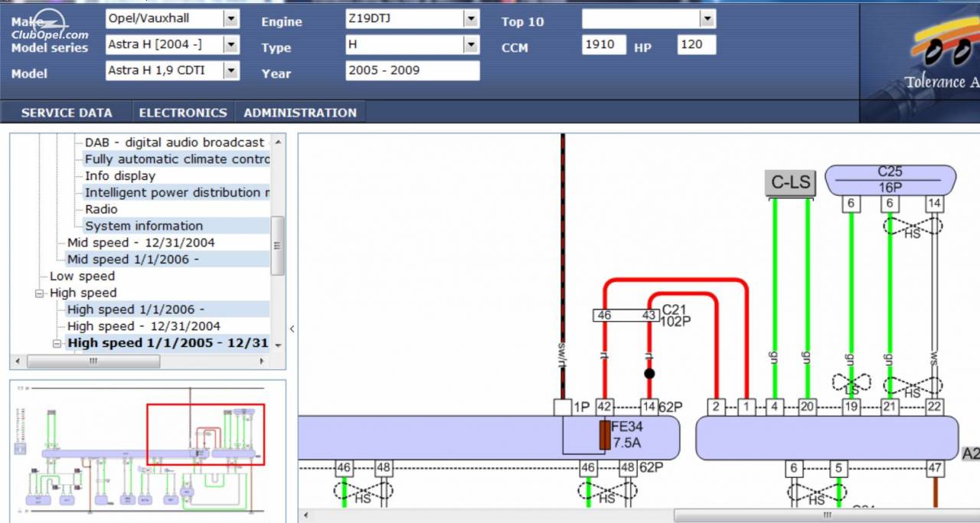Screen dimensions: 980x523
Task: Select Mid speed 1/1/2006 - tree item
Action: click(x=133, y=260)
